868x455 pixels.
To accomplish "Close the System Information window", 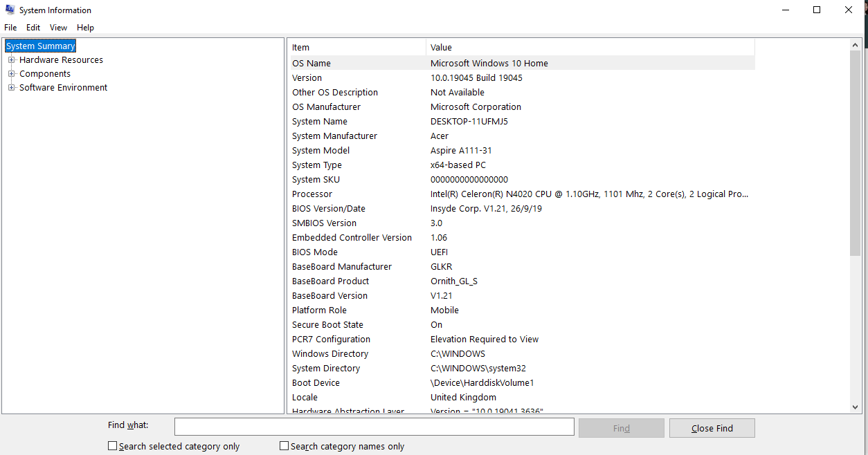I will pyautogui.click(x=849, y=10).
